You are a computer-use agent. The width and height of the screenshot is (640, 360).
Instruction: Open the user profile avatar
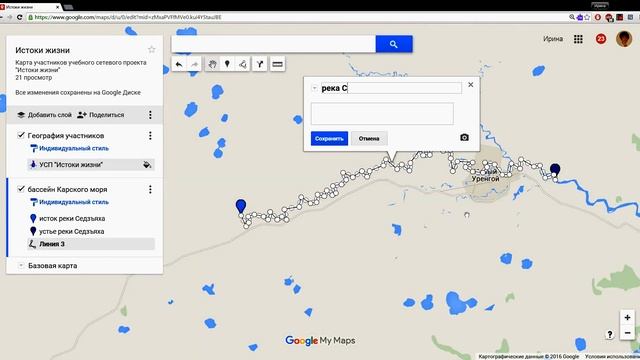[x=624, y=39]
